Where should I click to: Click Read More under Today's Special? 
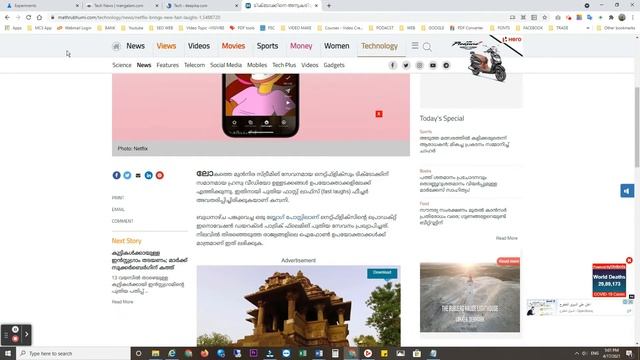[x=507, y=238]
